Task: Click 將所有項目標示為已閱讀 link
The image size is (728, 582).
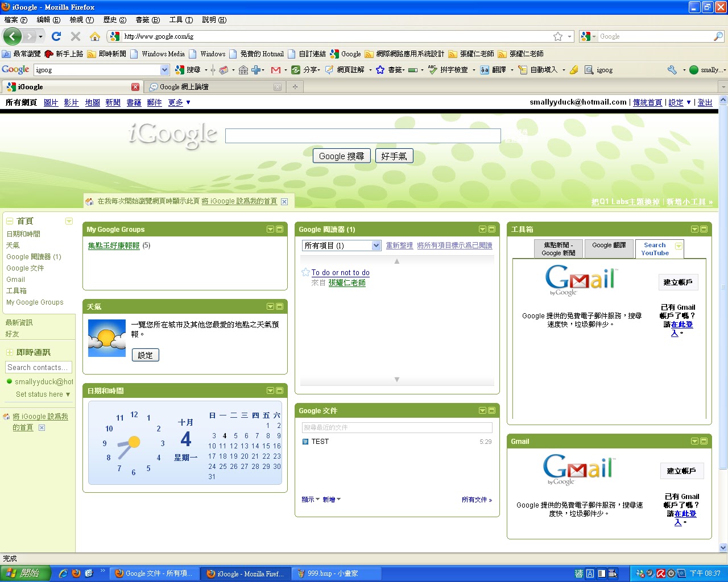Action: [454, 246]
